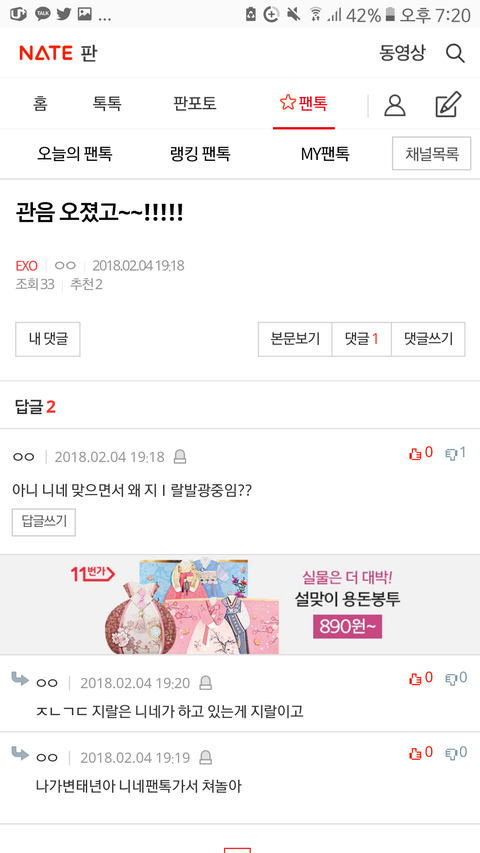Image resolution: width=480 pixels, height=853 pixels.
Task: Show the original post via 본문보기
Action: point(295,339)
